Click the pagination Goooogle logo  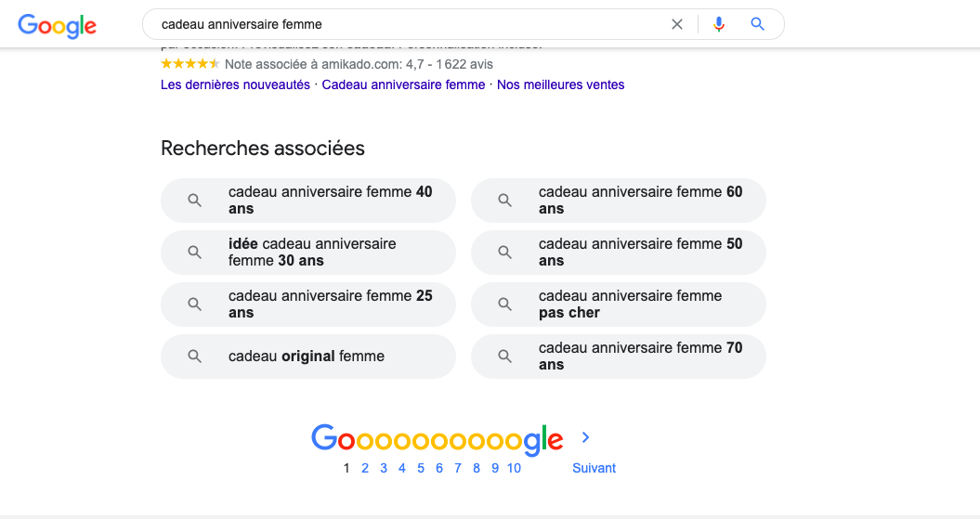[x=437, y=439]
